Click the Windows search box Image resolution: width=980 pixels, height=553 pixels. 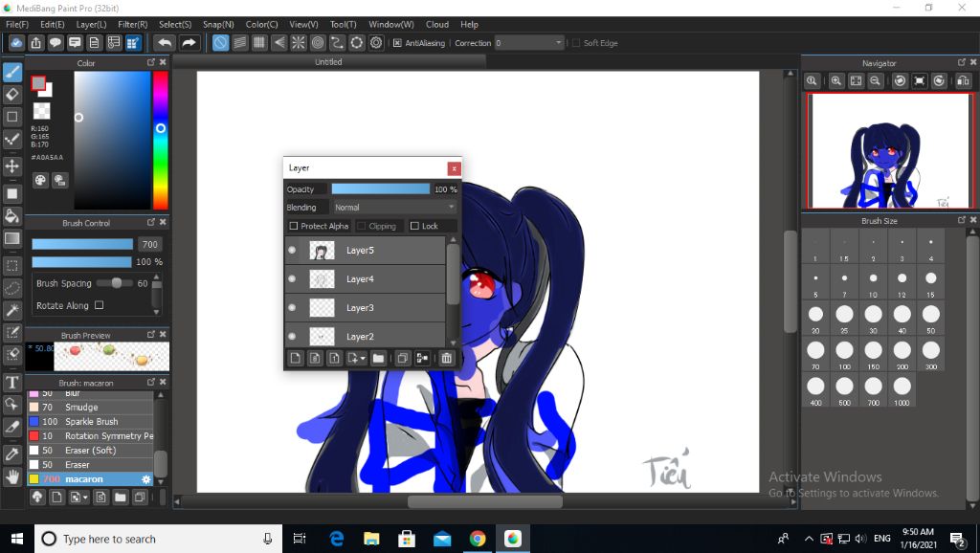pos(156,539)
